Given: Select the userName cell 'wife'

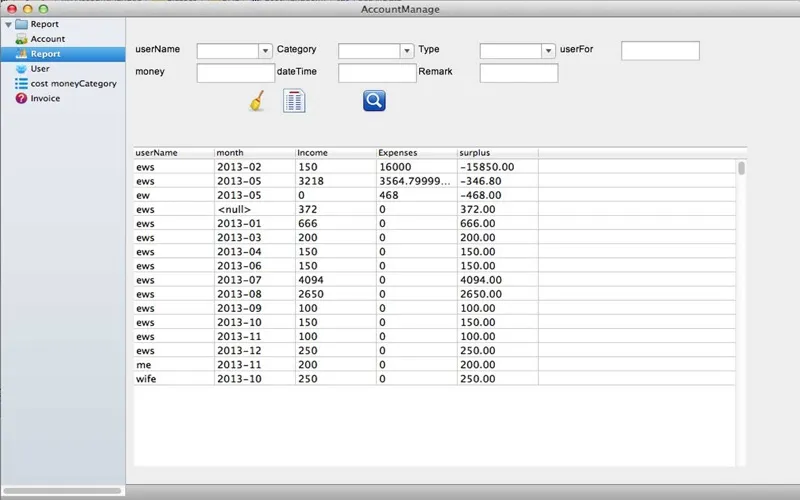Looking at the screenshot, I should pos(174,379).
